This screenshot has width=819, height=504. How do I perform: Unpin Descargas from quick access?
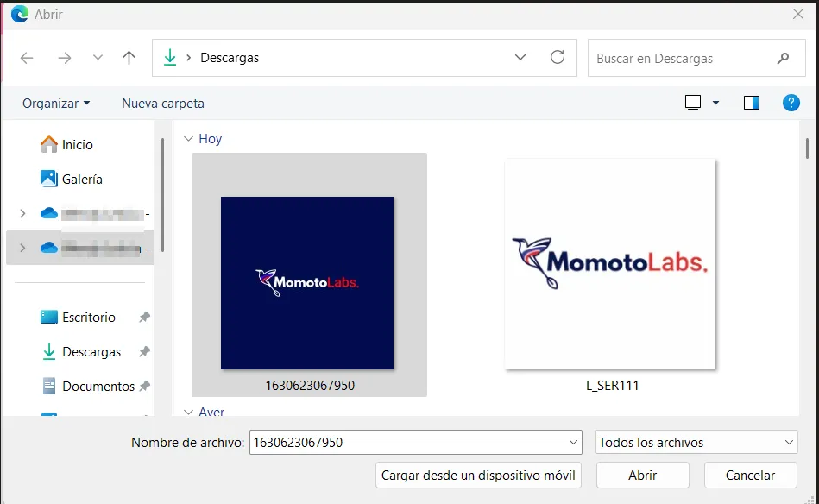pos(144,352)
